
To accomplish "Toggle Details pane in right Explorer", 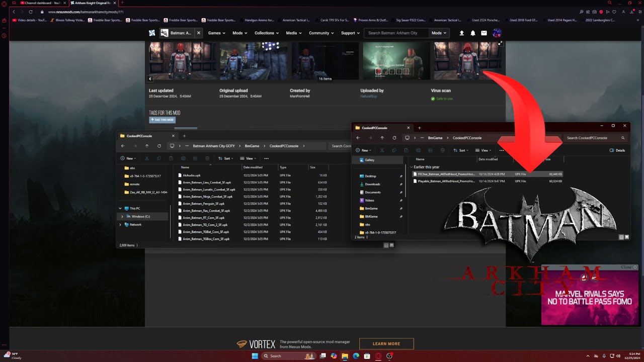I will [618, 150].
